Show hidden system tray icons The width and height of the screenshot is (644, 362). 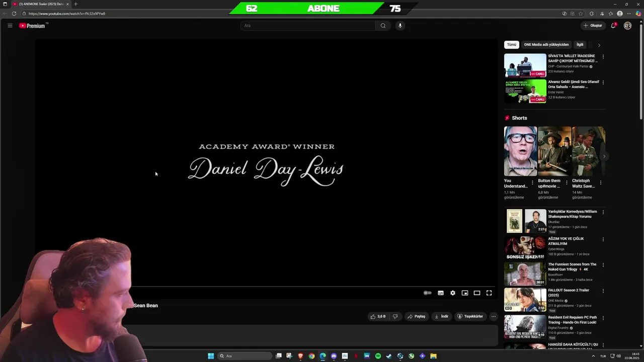(x=593, y=356)
